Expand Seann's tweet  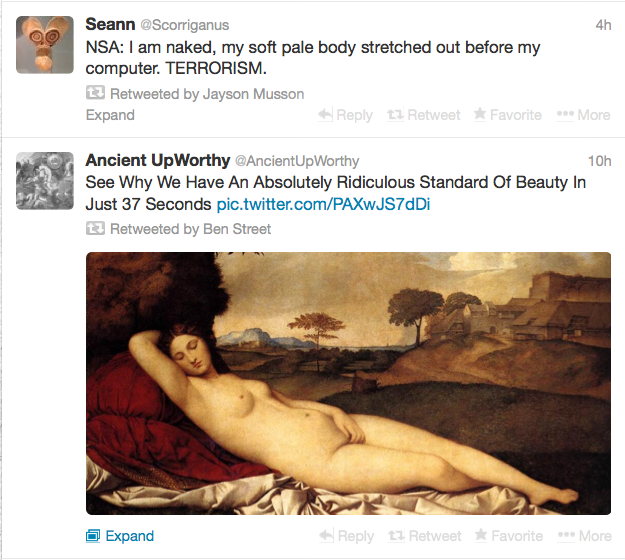coord(110,115)
